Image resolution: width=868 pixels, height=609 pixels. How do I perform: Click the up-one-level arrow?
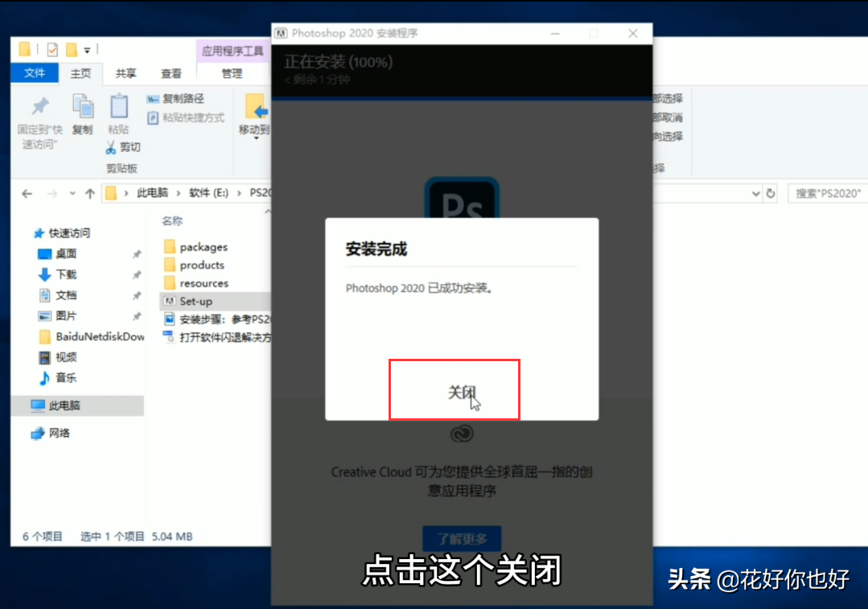pos(89,193)
